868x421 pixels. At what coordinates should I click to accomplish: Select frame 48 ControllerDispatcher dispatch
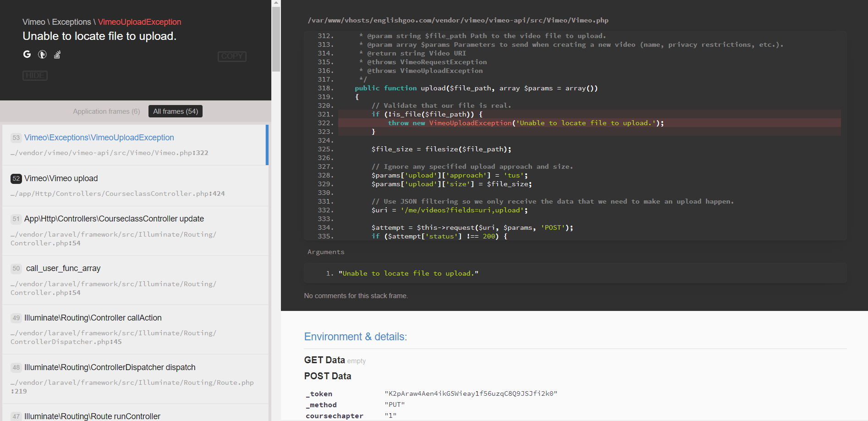tap(135, 379)
